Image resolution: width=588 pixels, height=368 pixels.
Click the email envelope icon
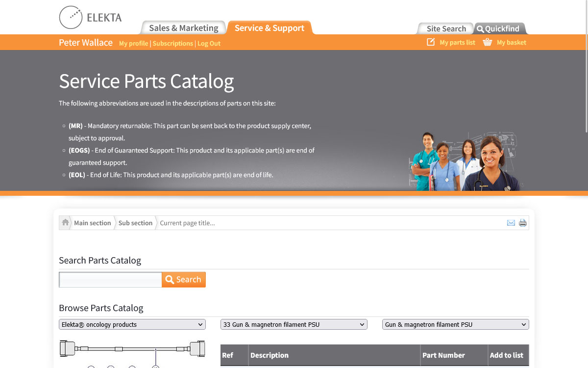(x=511, y=223)
